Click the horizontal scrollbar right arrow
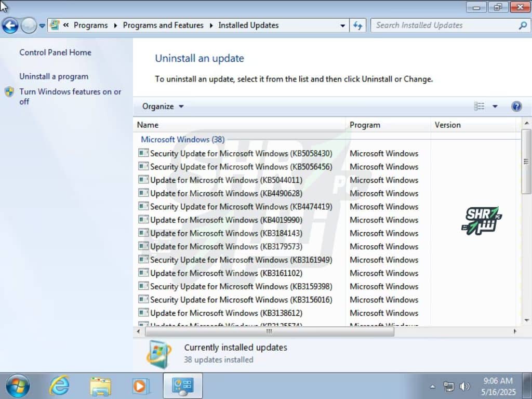 515,331
